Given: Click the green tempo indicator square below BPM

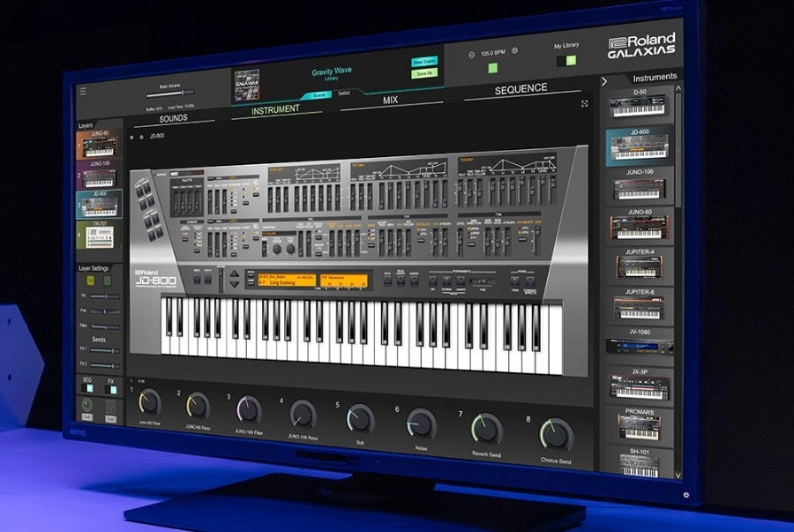Looking at the screenshot, I should (x=492, y=68).
